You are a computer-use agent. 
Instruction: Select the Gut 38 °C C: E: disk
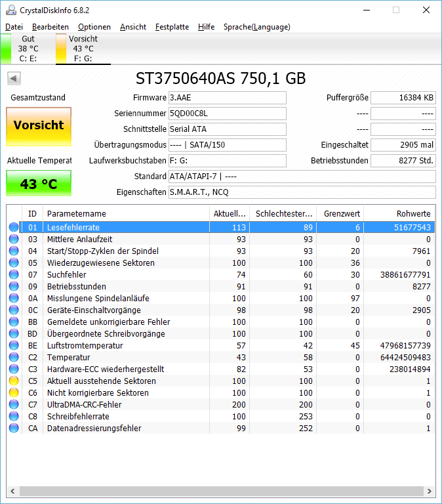tap(28, 49)
